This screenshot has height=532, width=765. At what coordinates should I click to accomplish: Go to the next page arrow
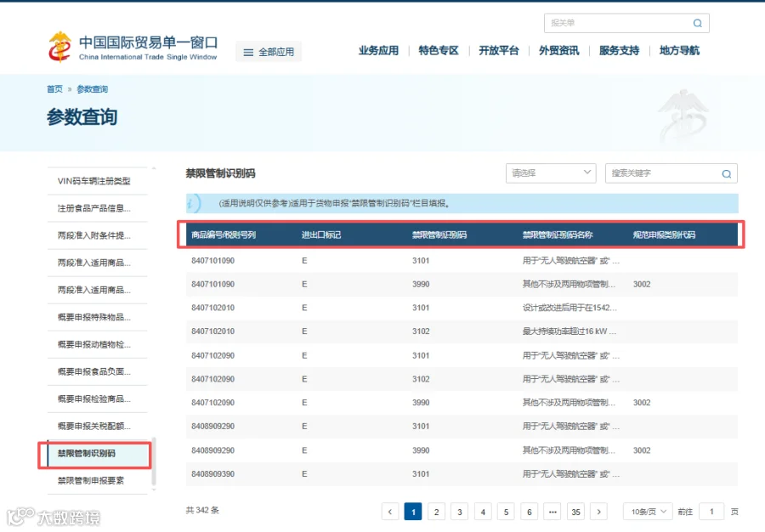pos(598,512)
